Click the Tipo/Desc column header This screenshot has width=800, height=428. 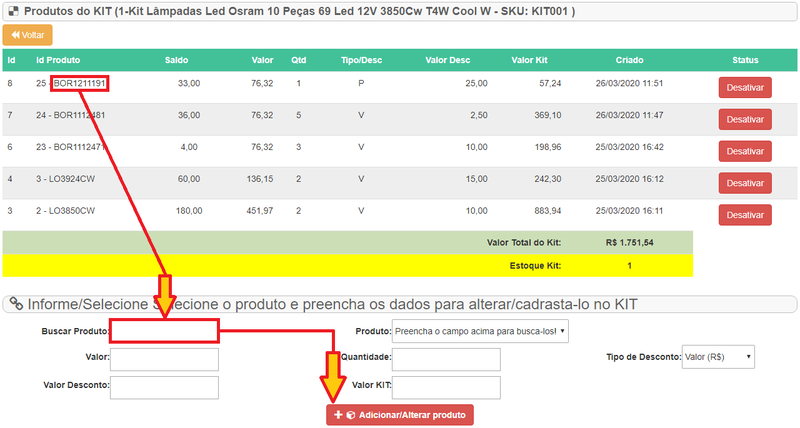coord(361,60)
